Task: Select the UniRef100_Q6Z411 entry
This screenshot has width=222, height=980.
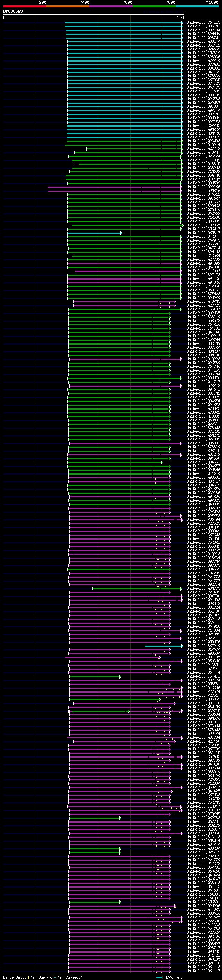Action: tap(203, 45)
